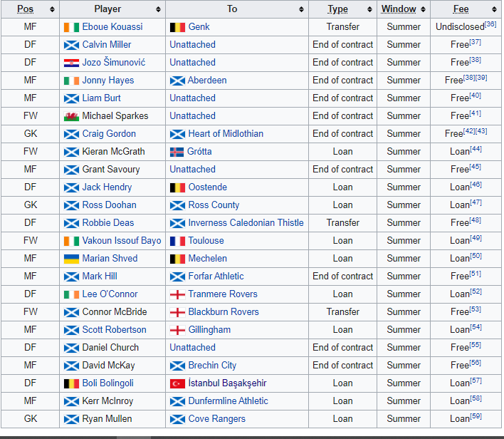Click Scotland flag beside Craig Gordon
504x439 pixels.
(71, 134)
